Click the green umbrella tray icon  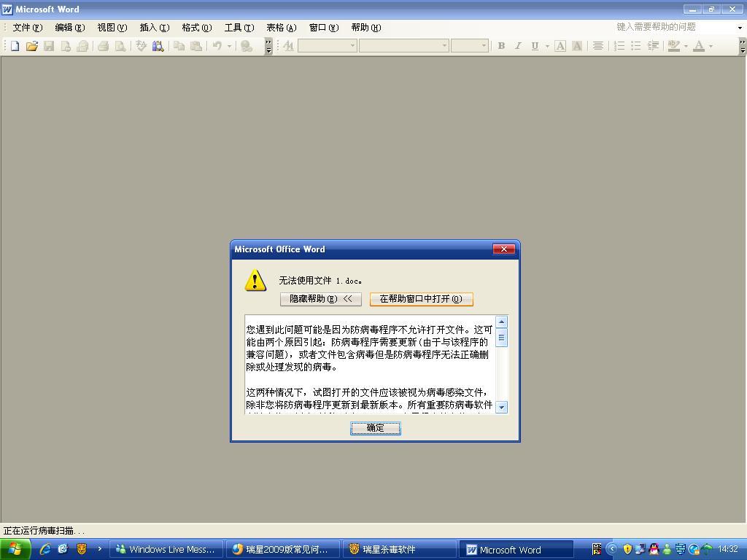[707, 549]
